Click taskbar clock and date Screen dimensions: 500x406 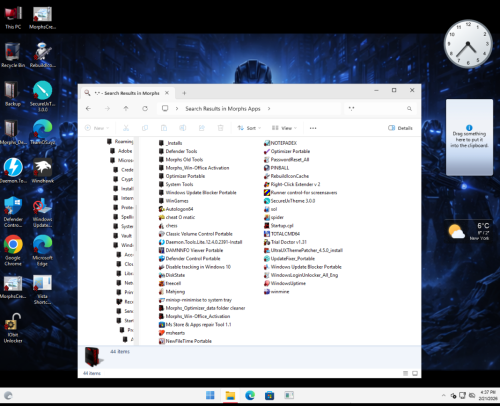tap(487, 396)
